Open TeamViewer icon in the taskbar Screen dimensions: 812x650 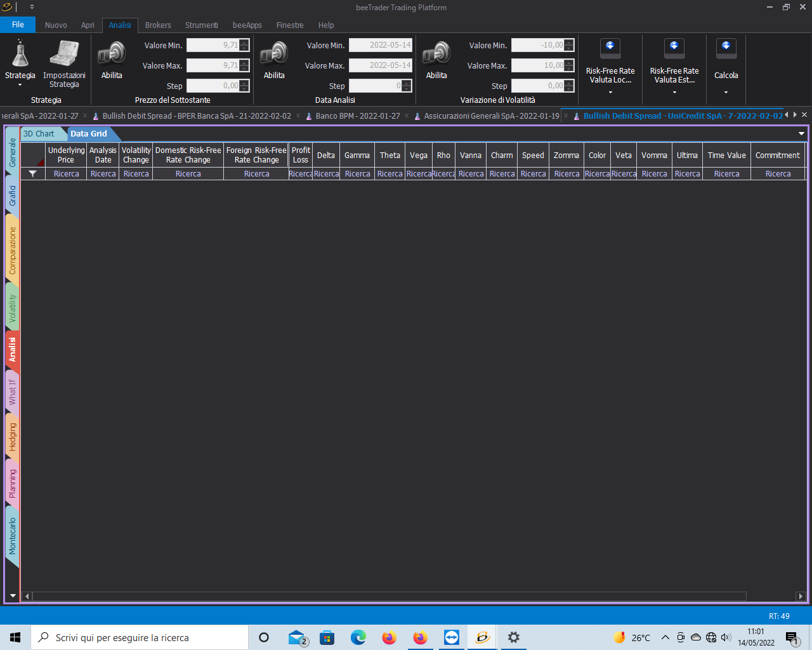(452, 637)
